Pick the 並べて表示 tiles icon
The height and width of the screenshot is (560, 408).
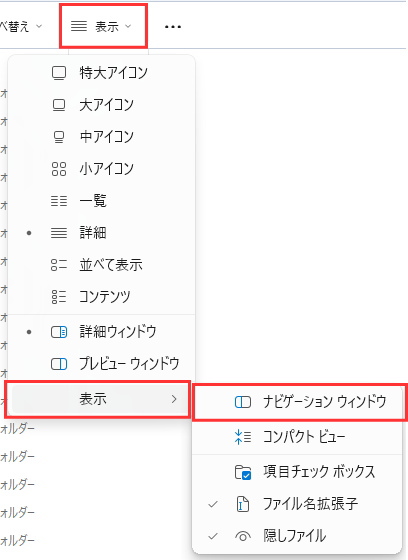59,265
